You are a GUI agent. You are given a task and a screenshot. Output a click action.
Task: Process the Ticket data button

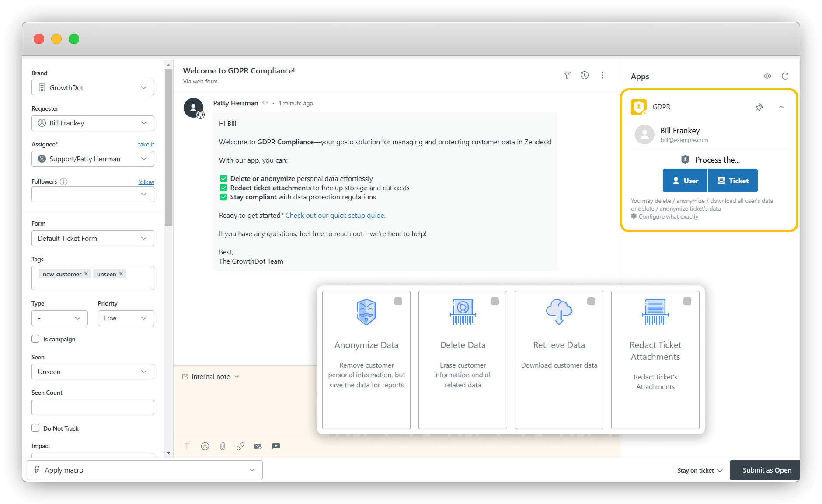733,181
